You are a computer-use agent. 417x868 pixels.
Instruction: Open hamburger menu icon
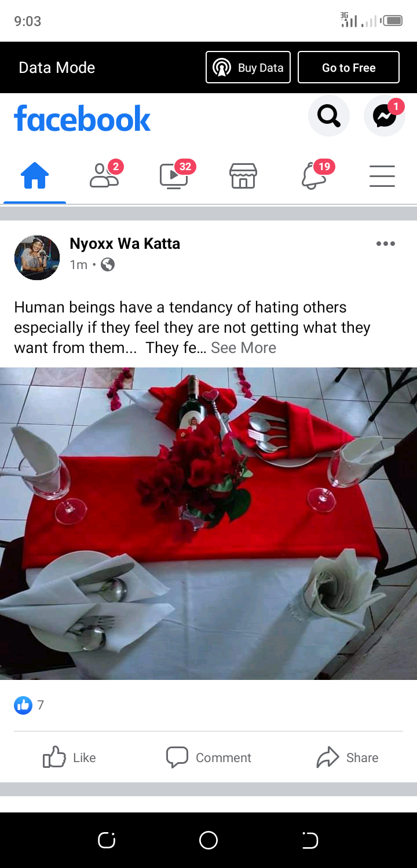[382, 175]
